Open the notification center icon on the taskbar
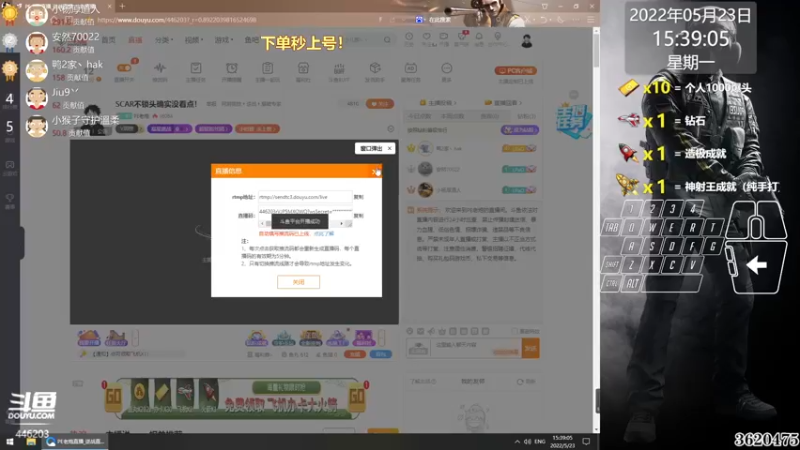 [x=586, y=442]
